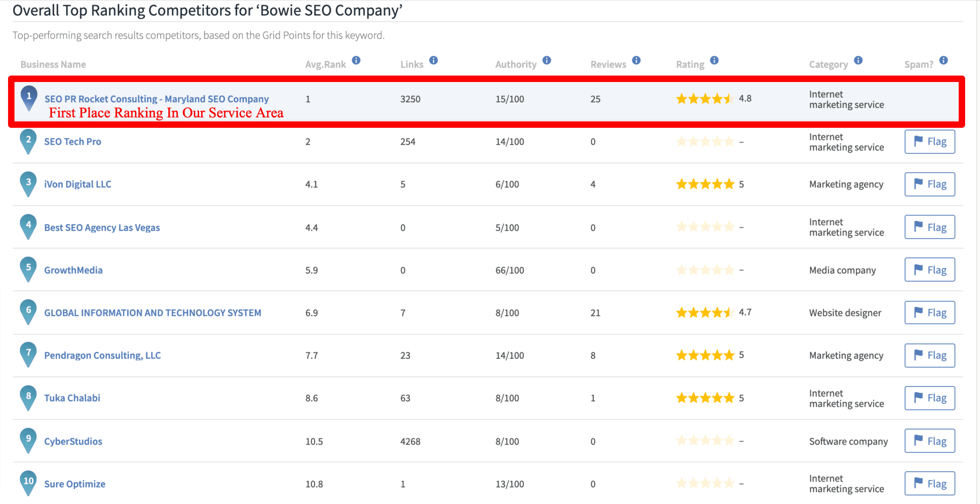Open the GrowthMedia business link
Viewport: 980px width, 504px height.
pyautogui.click(x=73, y=270)
